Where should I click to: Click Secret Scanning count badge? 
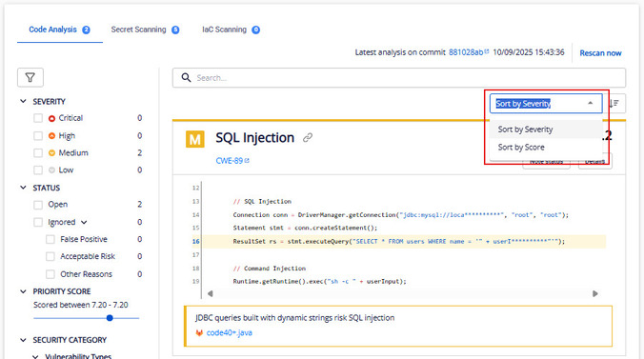click(x=175, y=30)
